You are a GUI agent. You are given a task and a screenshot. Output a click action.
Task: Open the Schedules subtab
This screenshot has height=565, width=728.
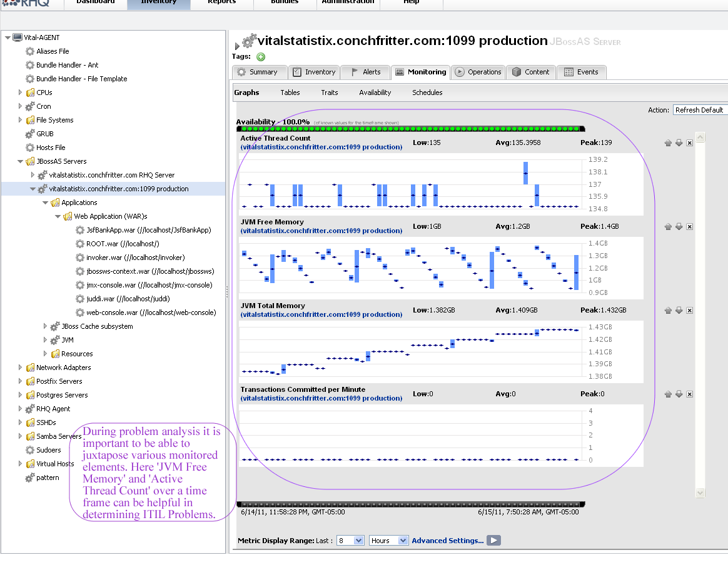[427, 92]
